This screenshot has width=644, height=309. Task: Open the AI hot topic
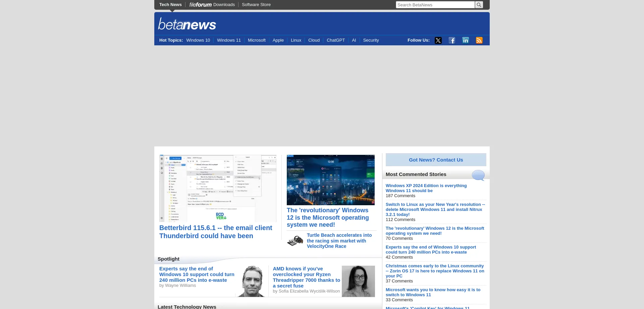tap(354, 40)
